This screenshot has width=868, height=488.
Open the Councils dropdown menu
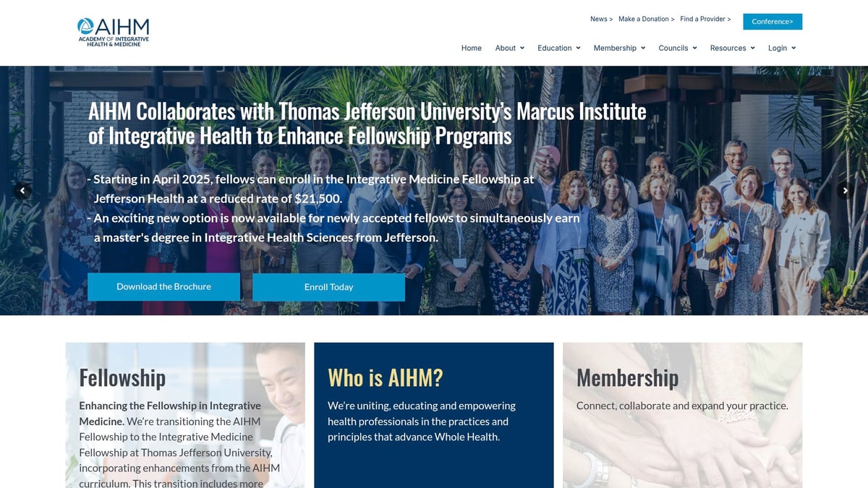click(x=678, y=48)
